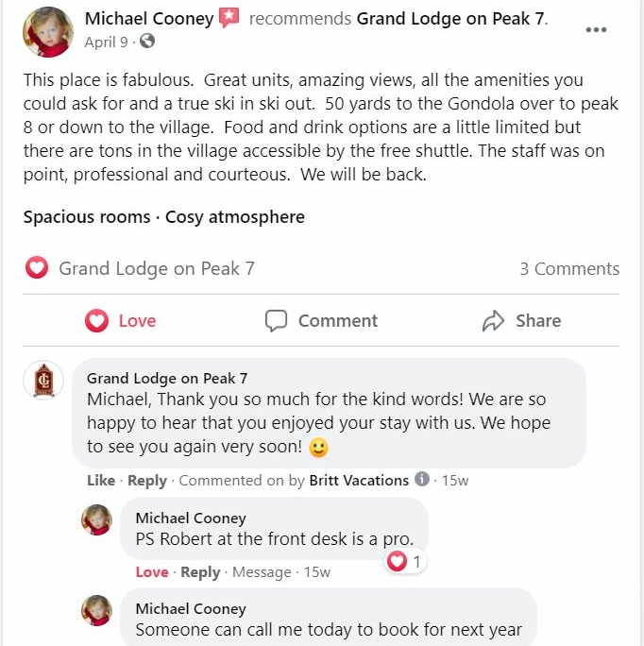
Task: Click the Share arrow button
Action: point(521,320)
